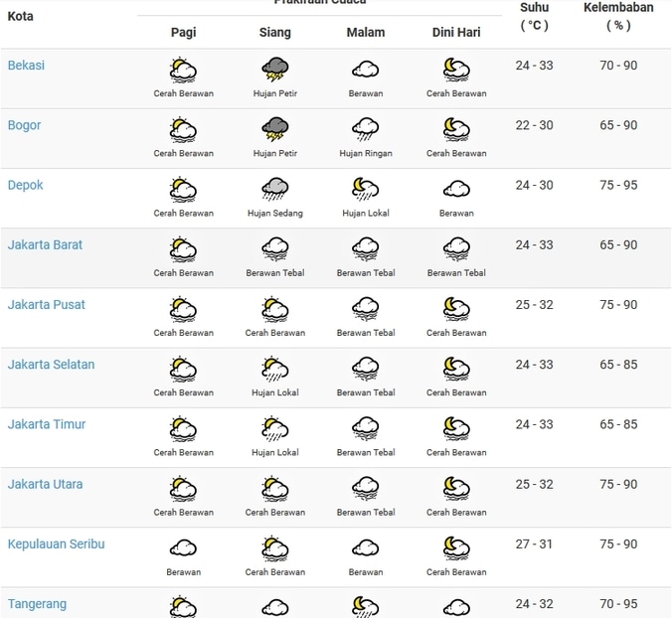Click Jakarta Pusat's Dini Hari moon-cloud icon
Viewport: 672px width, 618px height.
pyautogui.click(x=456, y=309)
